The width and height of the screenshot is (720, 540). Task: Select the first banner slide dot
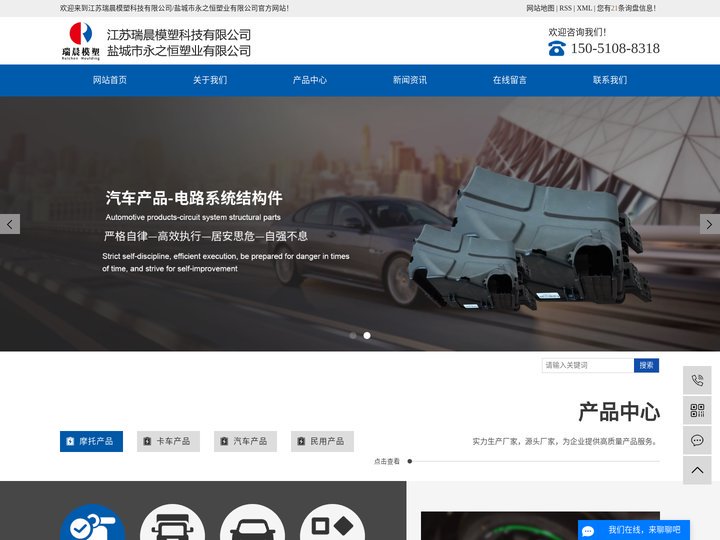[x=353, y=336]
